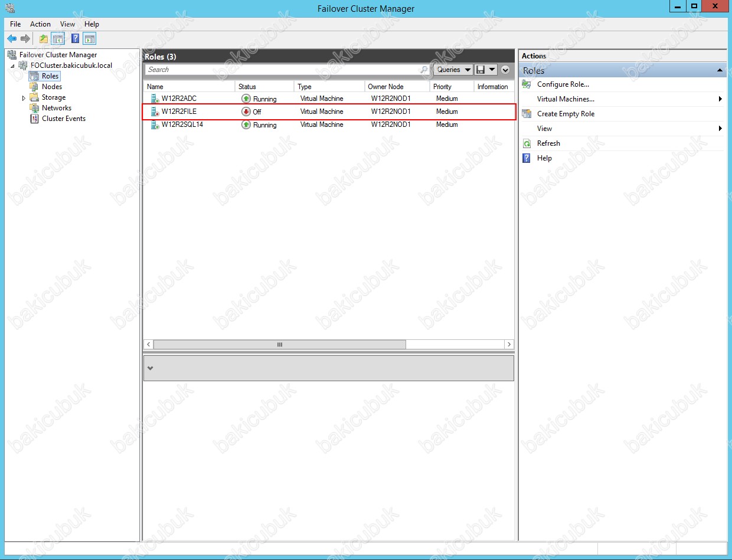The height and width of the screenshot is (560, 732).
Task: Open the Help menu in menu bar
Action: 91,24
